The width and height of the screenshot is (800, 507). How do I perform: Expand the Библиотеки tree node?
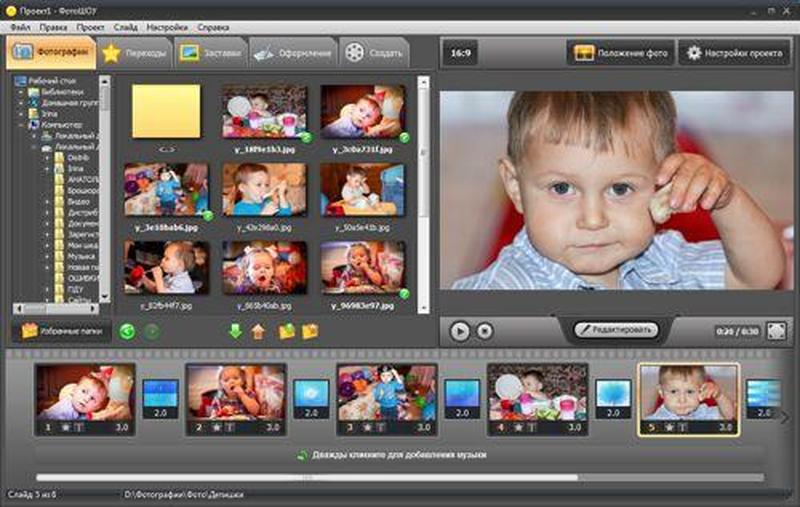20,91
